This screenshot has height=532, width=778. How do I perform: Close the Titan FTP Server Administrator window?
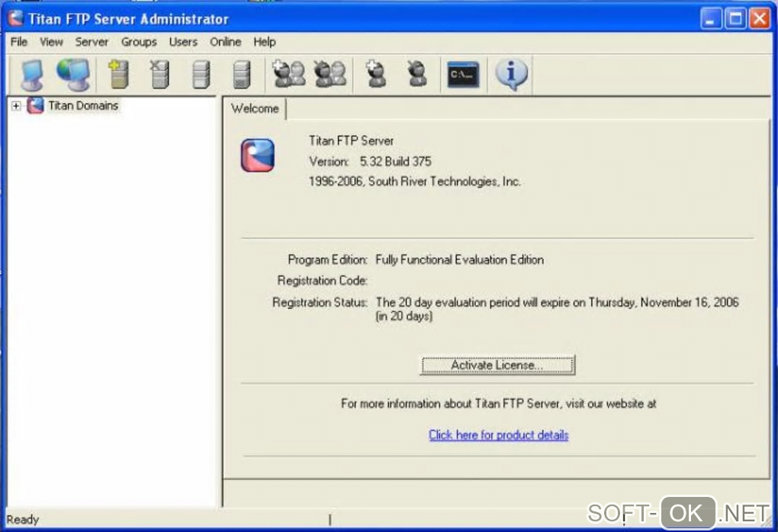click(759, 19)
